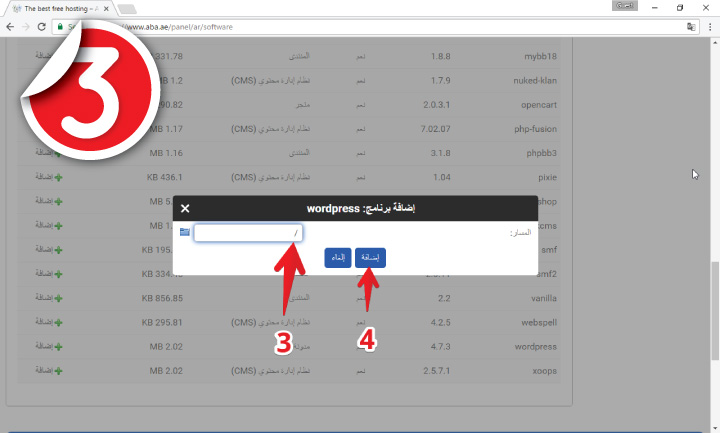Click size KB 856.85 in vanilla row
The height and width of the screenshot is (433, 720).
pyautogui.click(x=162, y=298)
